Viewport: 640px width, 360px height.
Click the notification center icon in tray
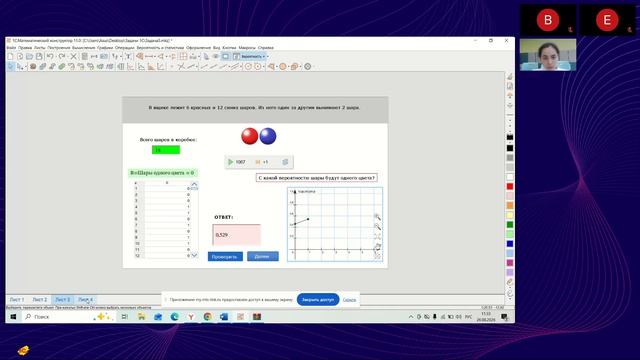click(504, 317)
